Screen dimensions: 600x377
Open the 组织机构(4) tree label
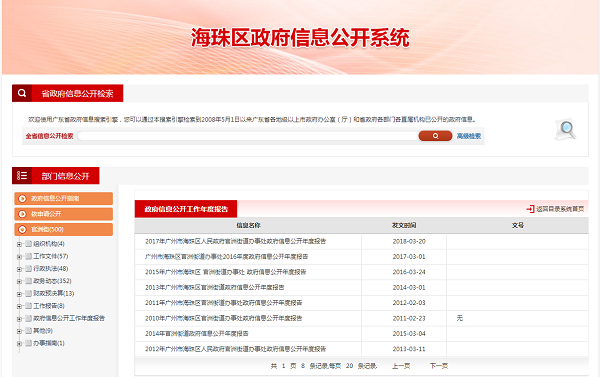tap(49, 244)
